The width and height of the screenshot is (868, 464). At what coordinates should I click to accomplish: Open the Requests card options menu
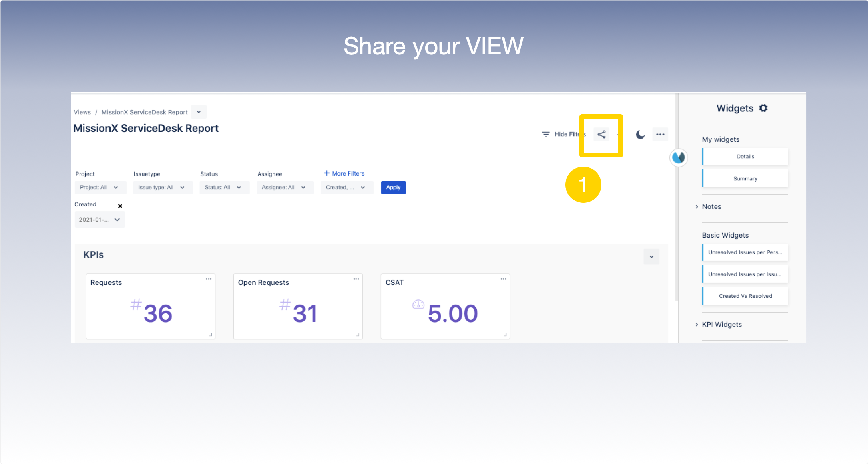pyautogui.click(x=209, y=279)
